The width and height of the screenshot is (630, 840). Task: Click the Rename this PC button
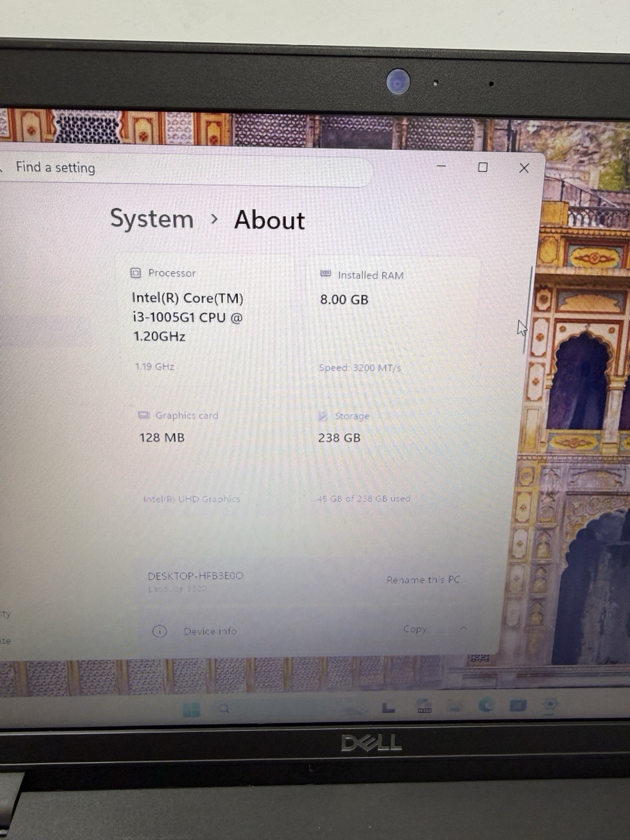[423, 580]
